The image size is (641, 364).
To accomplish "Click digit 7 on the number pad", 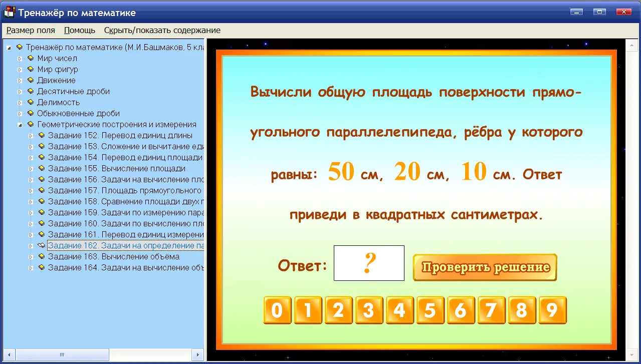I will pyautogui.click(x=491, y=310).
